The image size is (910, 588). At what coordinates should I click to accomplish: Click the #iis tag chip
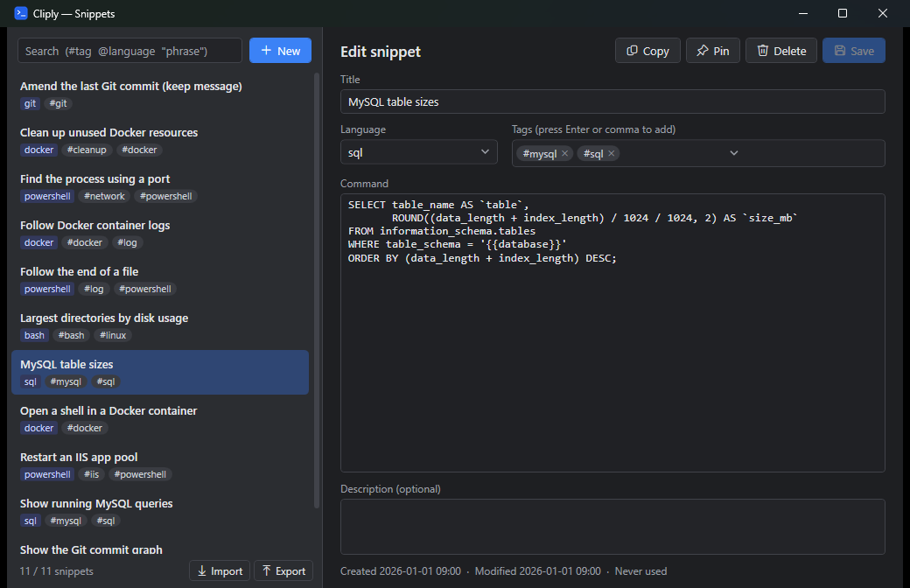[x=91, y=475]
